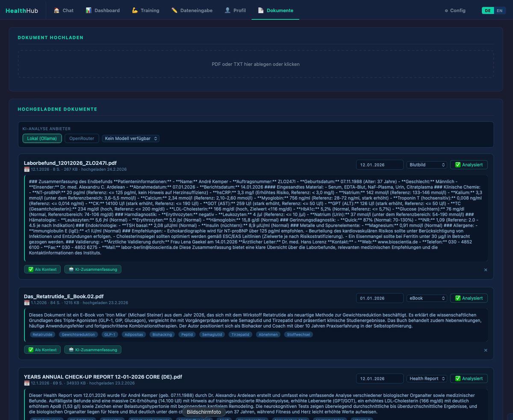Click the PDF icon beside Laborbefund_12012026
513x420 pixels.
point(26,169)
